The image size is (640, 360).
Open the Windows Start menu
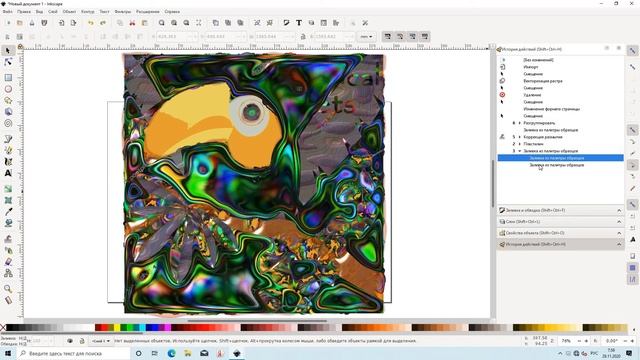[8, 353]
